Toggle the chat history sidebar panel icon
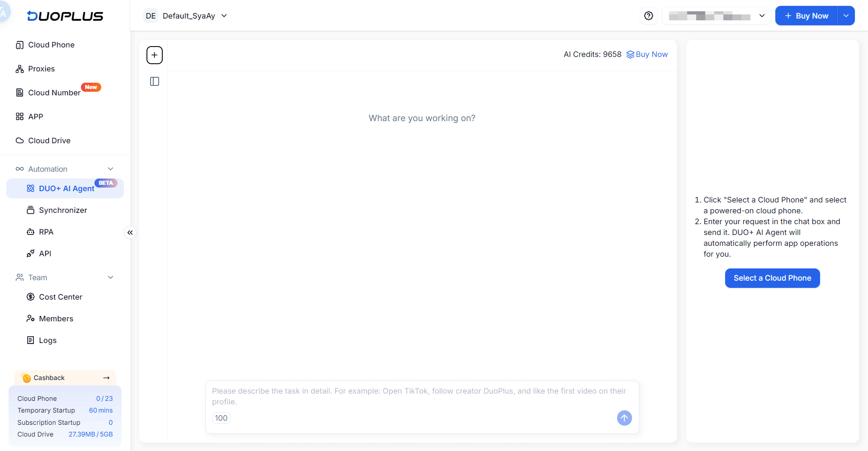The width and height of the screenshot is (868, 451). pyautogui.click(x=155, y=81)
